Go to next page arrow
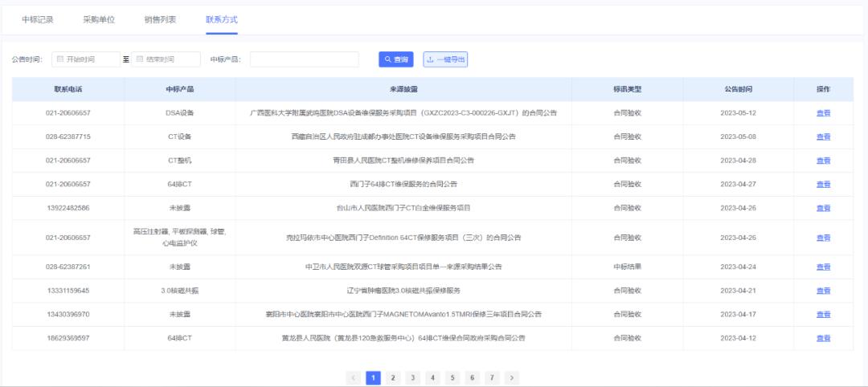Viewport: 868px width, 387px height. [x=512, y=377]
